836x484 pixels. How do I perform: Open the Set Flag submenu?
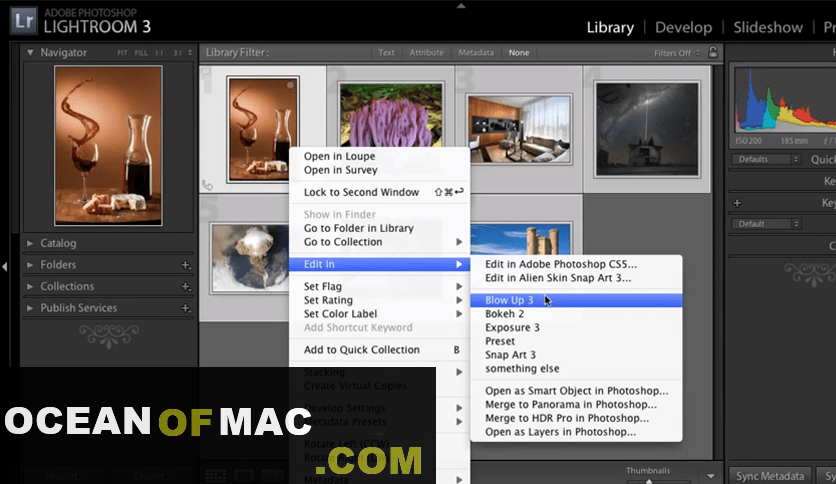(x=379, y=286)
